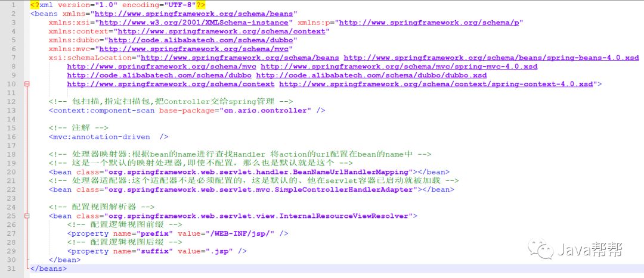Open the spring-mvc-4.0.xsd link
The height and width of the screenshot is (278, 644).
pos(399,67)
